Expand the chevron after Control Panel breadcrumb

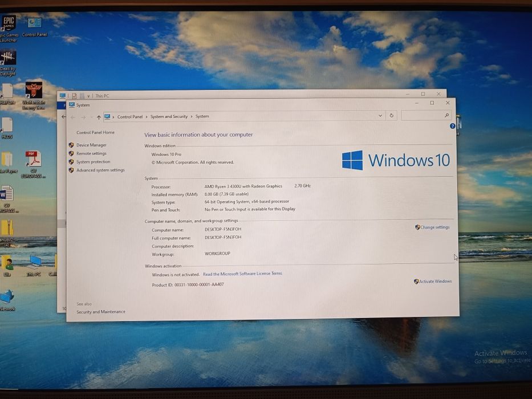147,116
